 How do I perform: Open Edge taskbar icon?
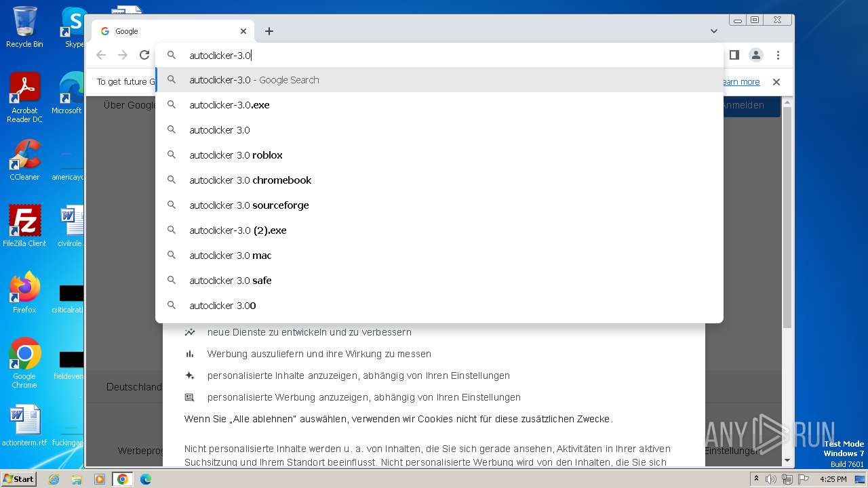pyautogui.click(x=146, y=479)
